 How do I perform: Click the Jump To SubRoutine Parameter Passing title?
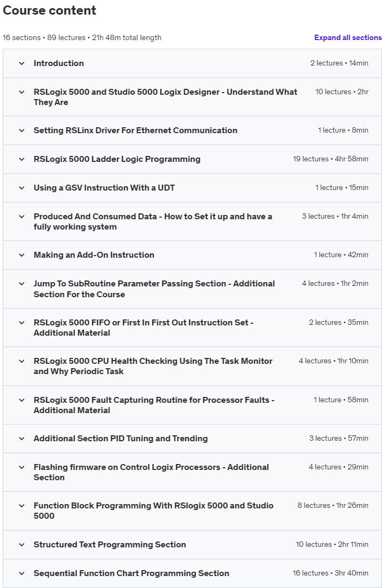tap(154, 289)
